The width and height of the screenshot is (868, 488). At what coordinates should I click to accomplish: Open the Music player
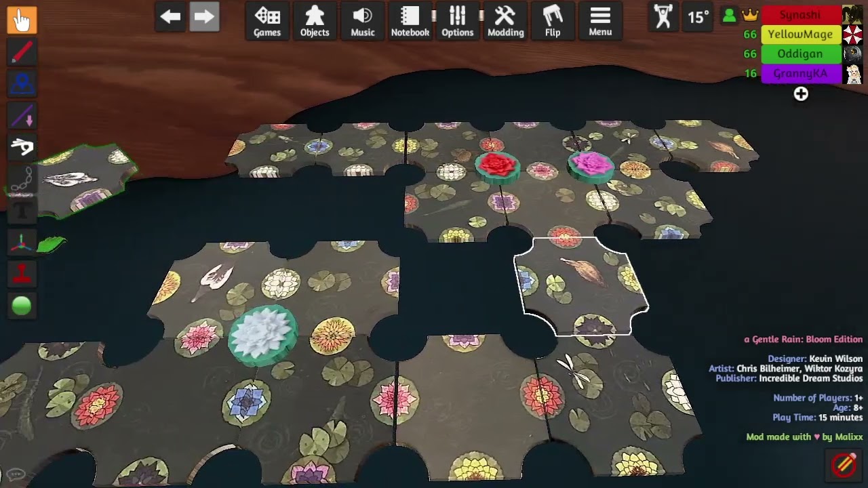click(x=363, y=21)
